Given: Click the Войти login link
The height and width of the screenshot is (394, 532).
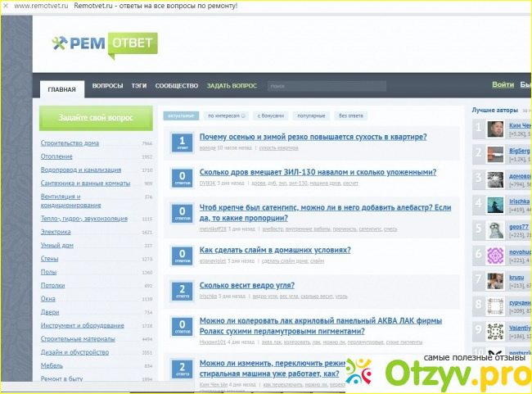Looking at the screenshot, I should 503,85.
